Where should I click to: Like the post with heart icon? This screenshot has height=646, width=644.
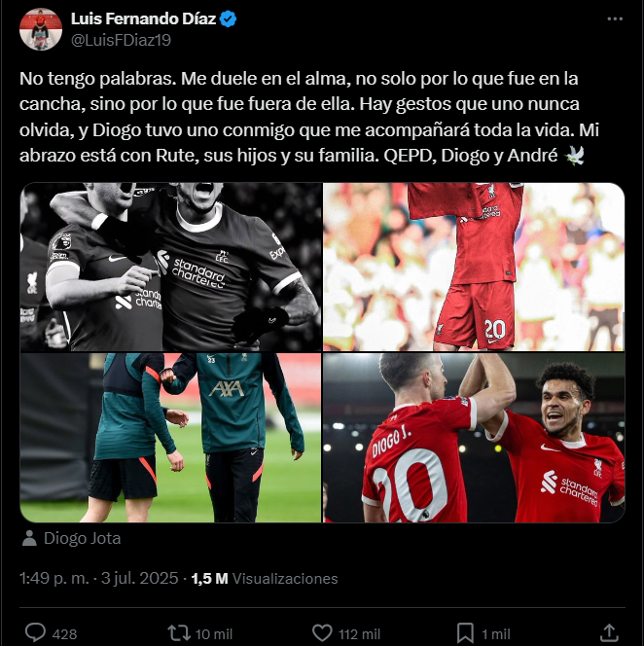tap(322, 632)
